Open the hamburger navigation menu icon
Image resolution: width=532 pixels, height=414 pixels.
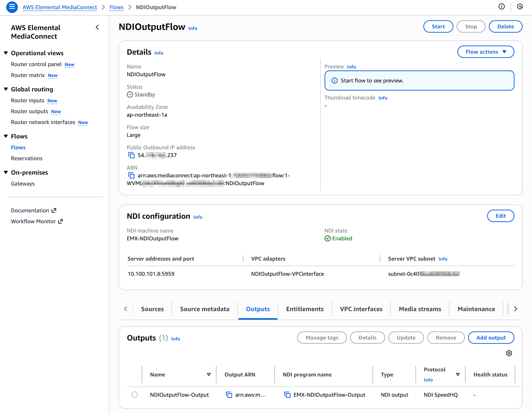tap(12, 7)
